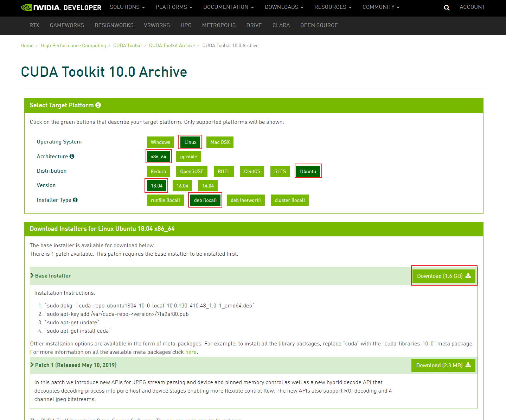Expand Patch 1 Released May 10 section
The height and width of the screenshot is (420, 506).
pyautogui.click(x=73, y=365)
